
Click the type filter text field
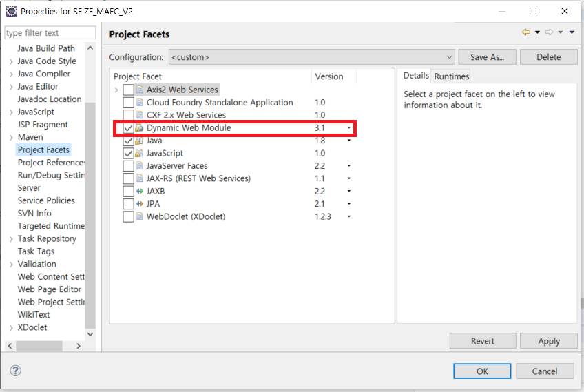pyautogui.click(x=50, y=33)
